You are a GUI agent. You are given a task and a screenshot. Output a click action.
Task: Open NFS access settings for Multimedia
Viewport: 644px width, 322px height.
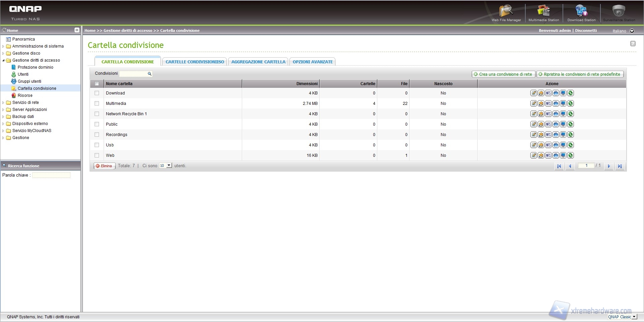tap(548, 104)
